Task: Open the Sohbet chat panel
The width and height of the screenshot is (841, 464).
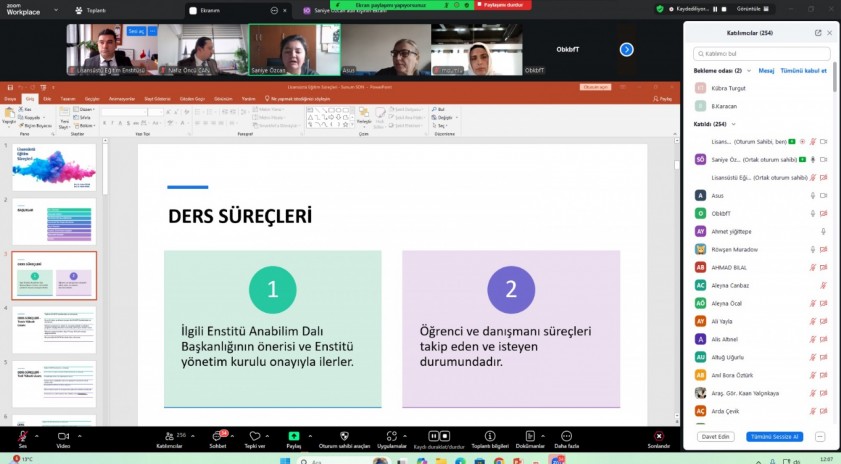Action: click(x=217, y=437)
